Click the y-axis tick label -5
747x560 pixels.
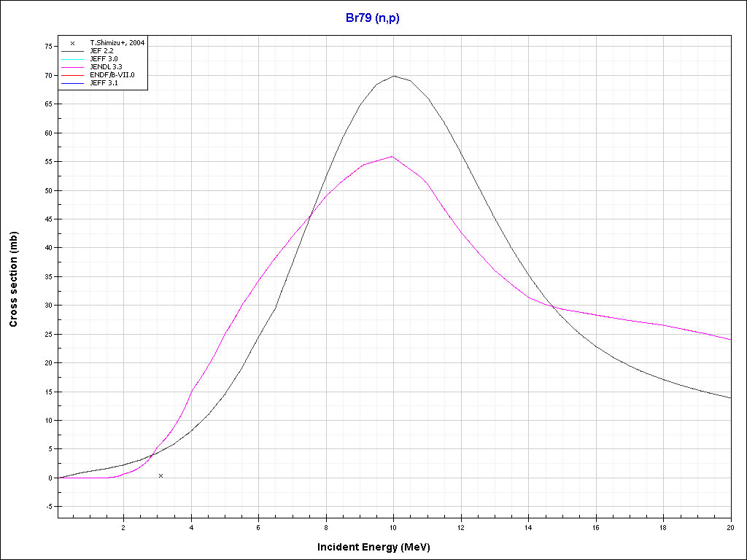tap(47, 507)
